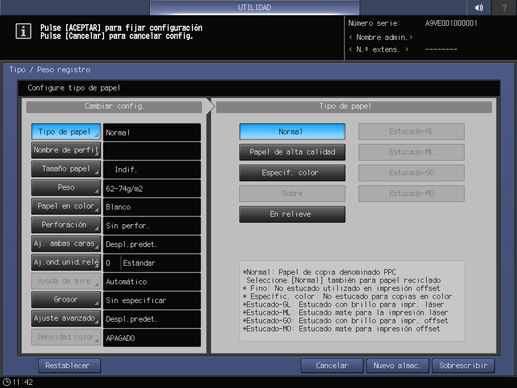The height and width of the screenshot is (388, 517).
Task: Click the clock icon in the status bar
Action: click(x=7, y=382)
